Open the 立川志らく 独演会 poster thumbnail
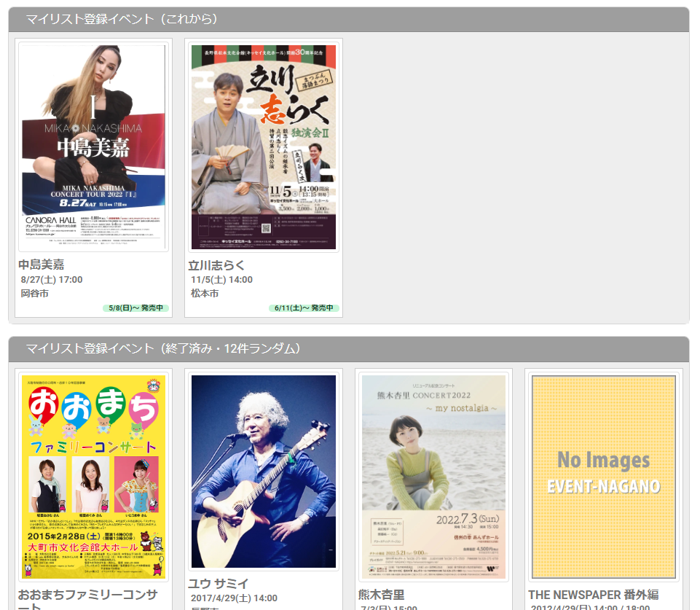The height and width of the screenshot is (610, 700). [264, 147]
